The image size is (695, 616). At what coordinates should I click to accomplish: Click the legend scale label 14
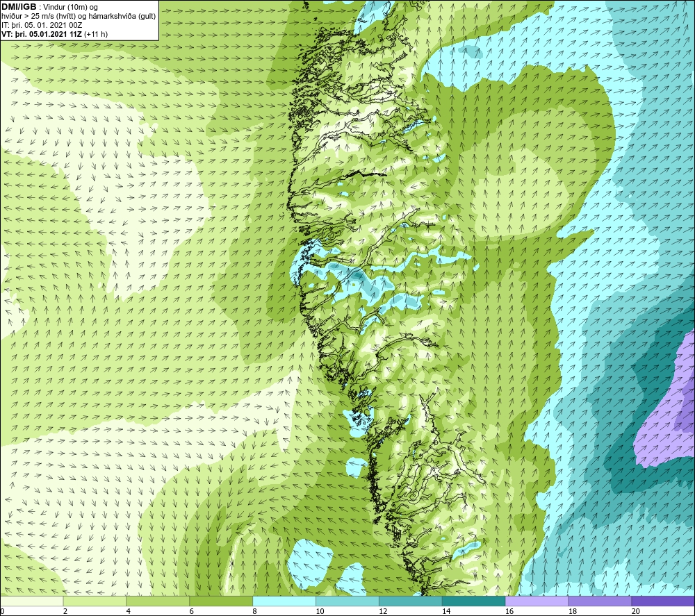446,612
